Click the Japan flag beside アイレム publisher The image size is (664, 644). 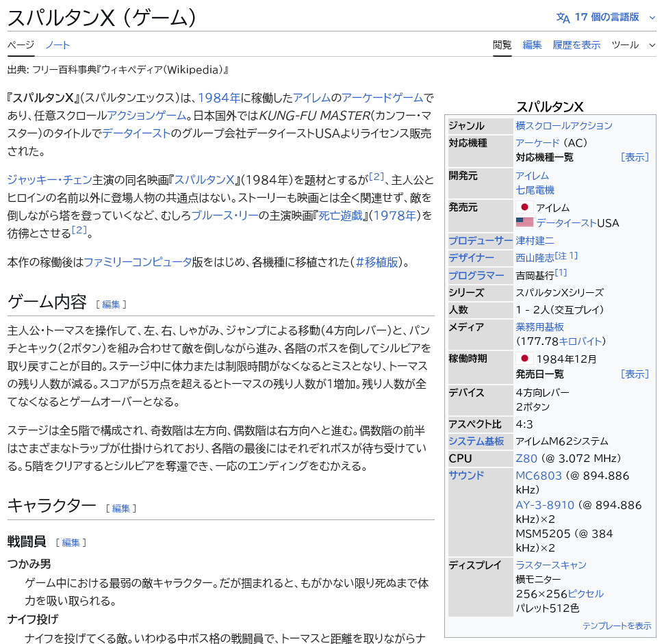click(524, 207)
